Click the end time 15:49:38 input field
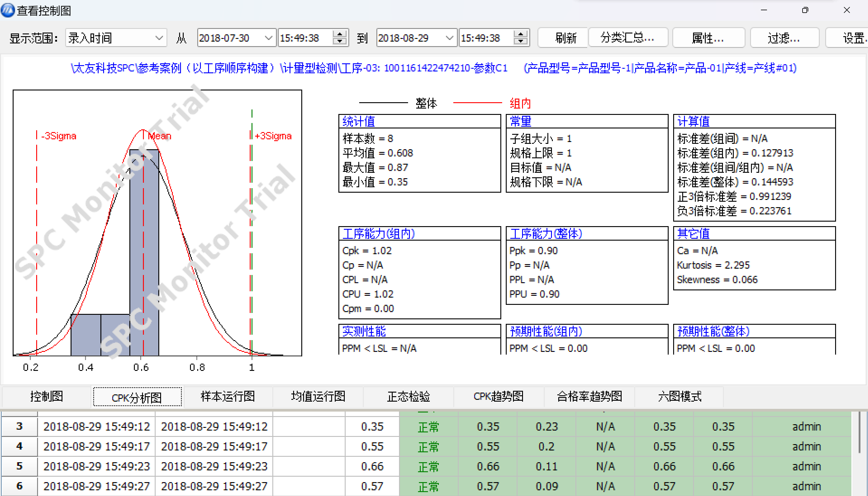868x496 pixels. coord(484,37)
